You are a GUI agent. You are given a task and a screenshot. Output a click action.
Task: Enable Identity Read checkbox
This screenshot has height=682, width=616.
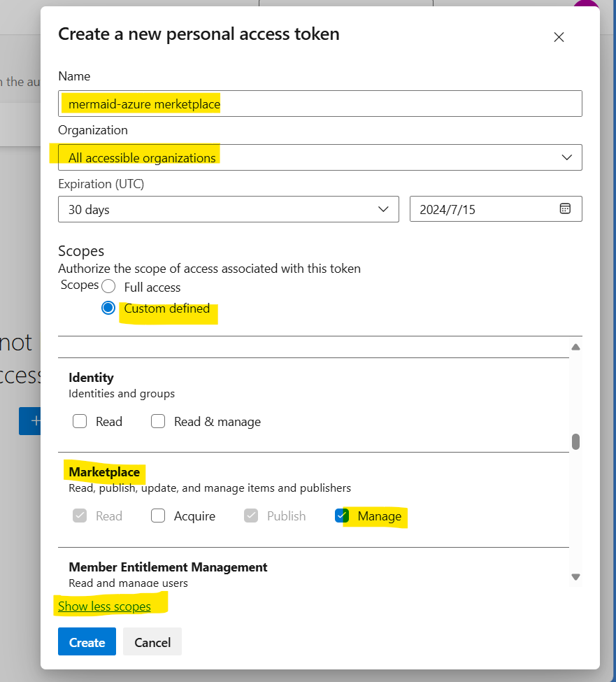[x=80, y=422]
